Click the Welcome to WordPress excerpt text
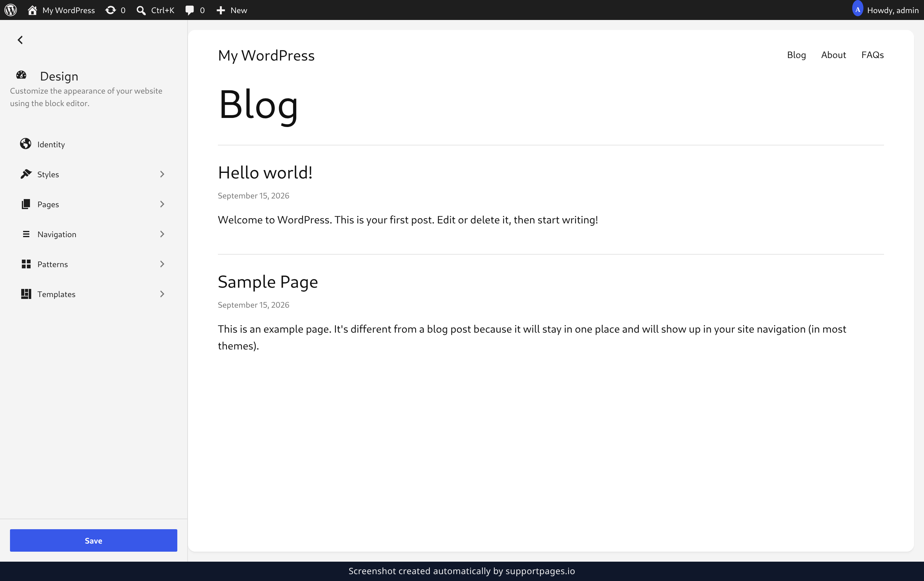The image size is (924, 581). point(408,220)
